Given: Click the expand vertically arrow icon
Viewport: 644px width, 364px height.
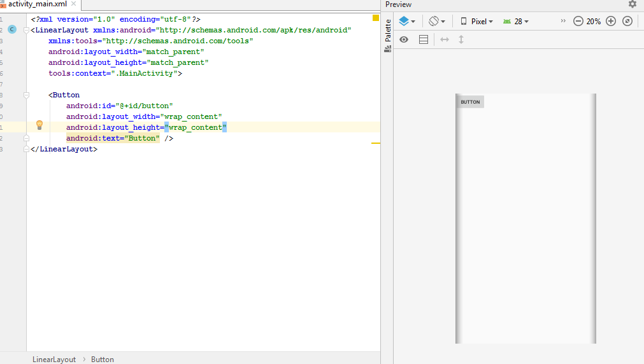Looking at the screenshot, I should (461, 39).
